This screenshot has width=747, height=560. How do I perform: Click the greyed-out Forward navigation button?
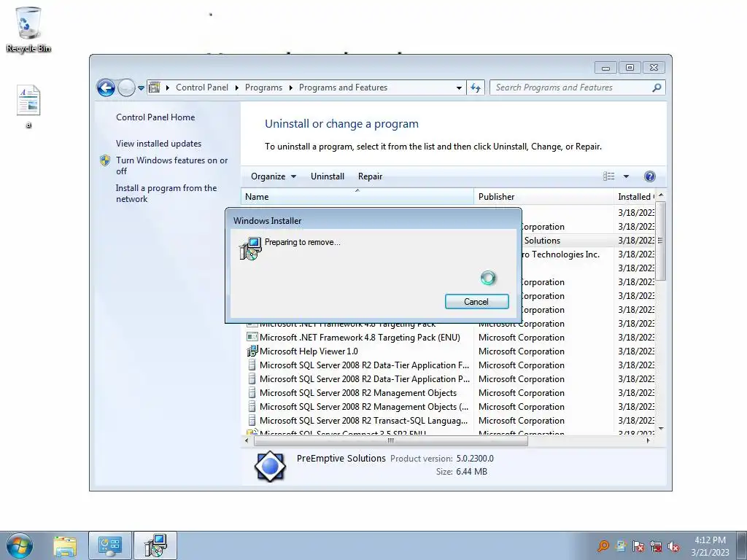(126, 87)
